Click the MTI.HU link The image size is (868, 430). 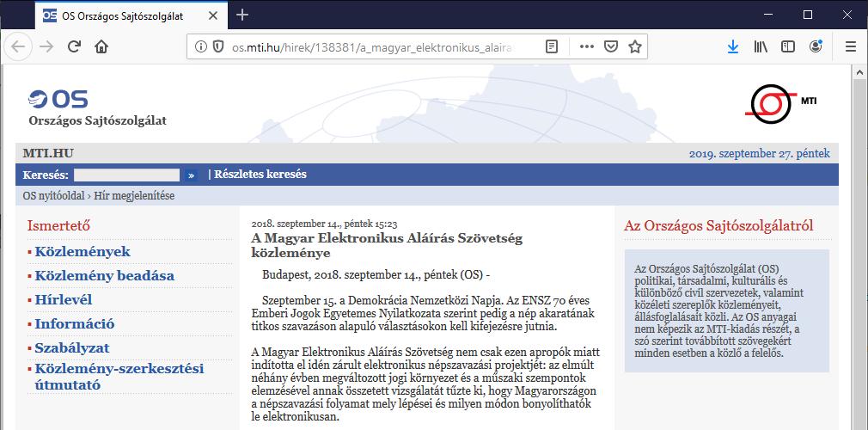pos(48,153)
